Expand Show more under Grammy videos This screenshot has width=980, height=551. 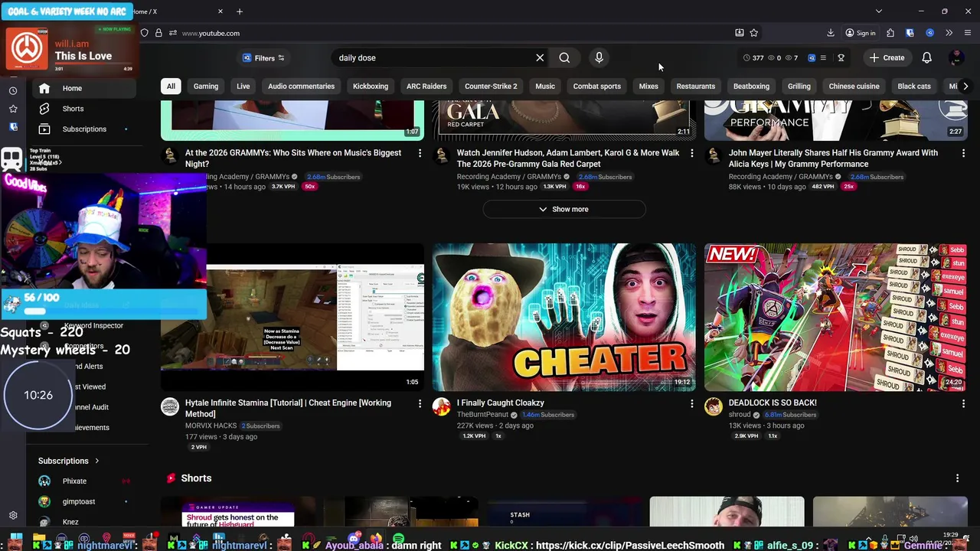pos(564,209)
